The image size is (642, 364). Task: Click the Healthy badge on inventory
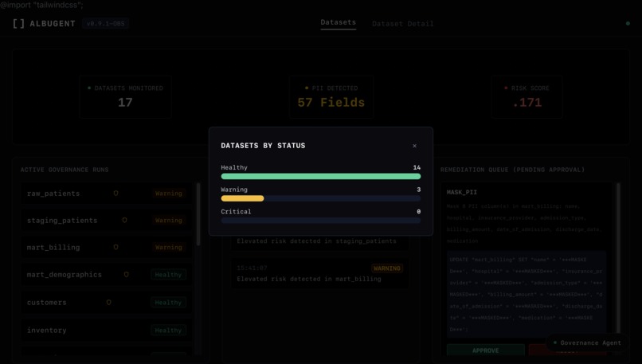168,330
